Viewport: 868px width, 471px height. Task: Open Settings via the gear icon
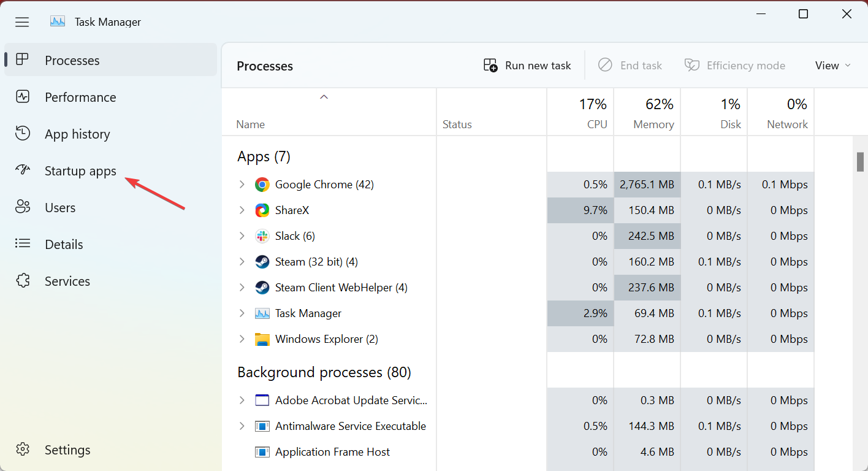pos(23,450)
